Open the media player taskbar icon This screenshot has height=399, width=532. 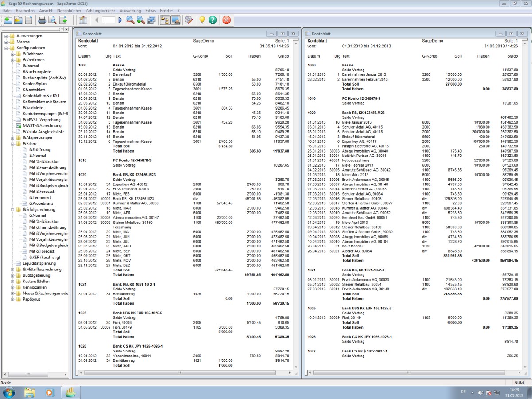pyautogui.click(x=50, y=392)
